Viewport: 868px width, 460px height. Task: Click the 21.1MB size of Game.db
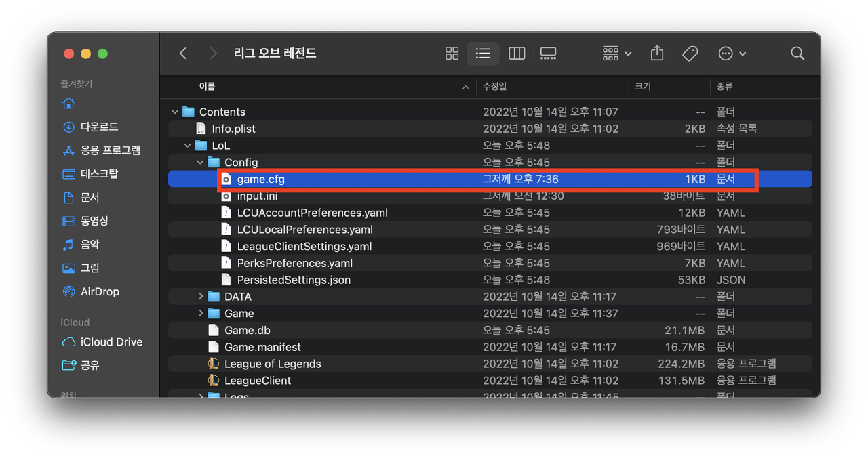pos(685,331)
